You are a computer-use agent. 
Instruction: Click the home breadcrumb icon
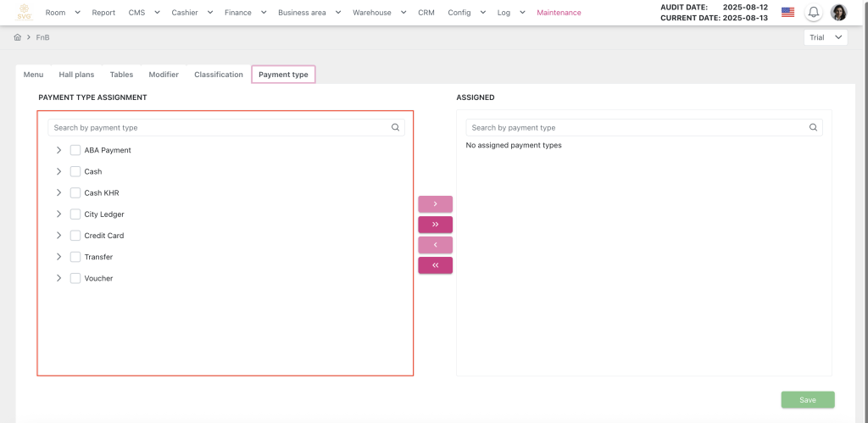point(18,38)
